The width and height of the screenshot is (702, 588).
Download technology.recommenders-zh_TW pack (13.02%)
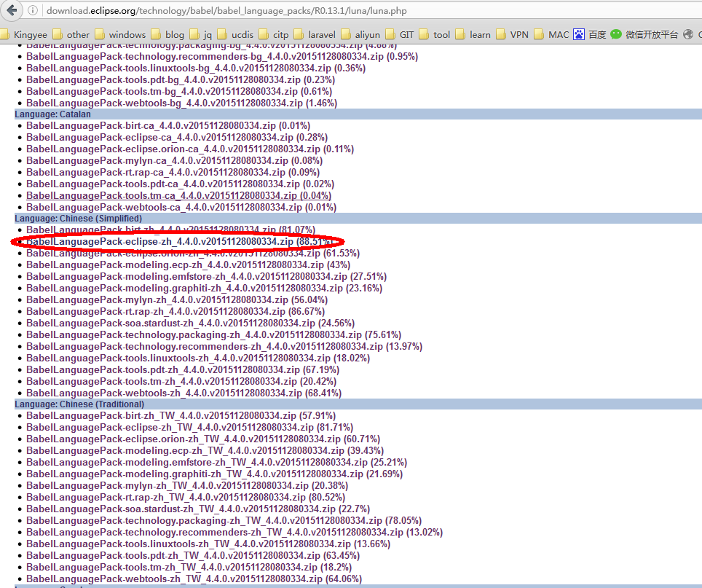234,532
